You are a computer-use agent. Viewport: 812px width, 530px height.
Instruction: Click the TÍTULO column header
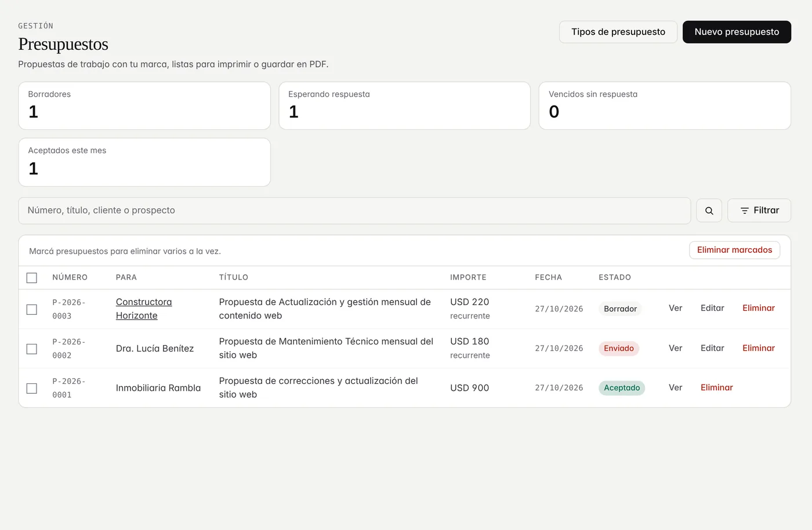[x=234, y=278]
